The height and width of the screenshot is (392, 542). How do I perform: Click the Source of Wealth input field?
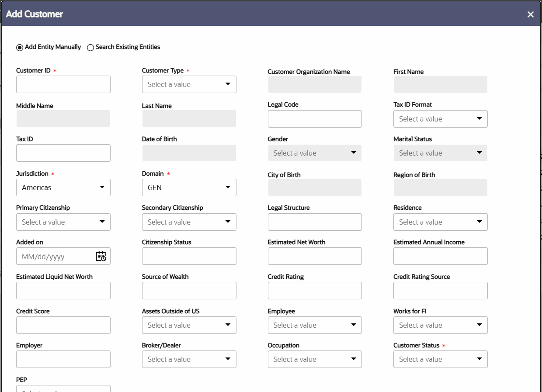point(189,291)
